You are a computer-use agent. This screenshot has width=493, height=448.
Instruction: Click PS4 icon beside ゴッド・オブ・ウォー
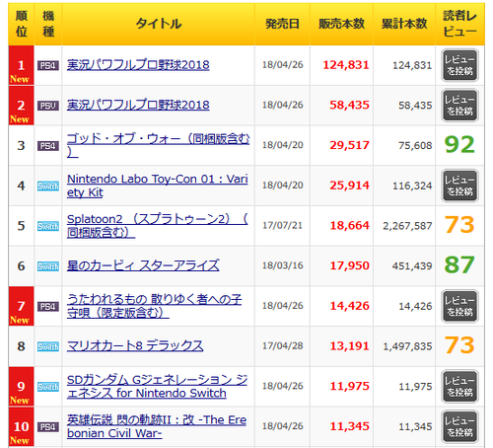48,146
